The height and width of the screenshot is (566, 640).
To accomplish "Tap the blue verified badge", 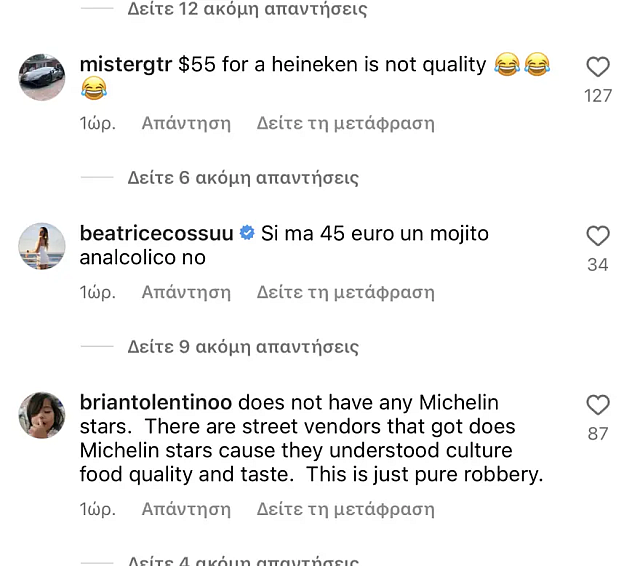I will point(247,234).
